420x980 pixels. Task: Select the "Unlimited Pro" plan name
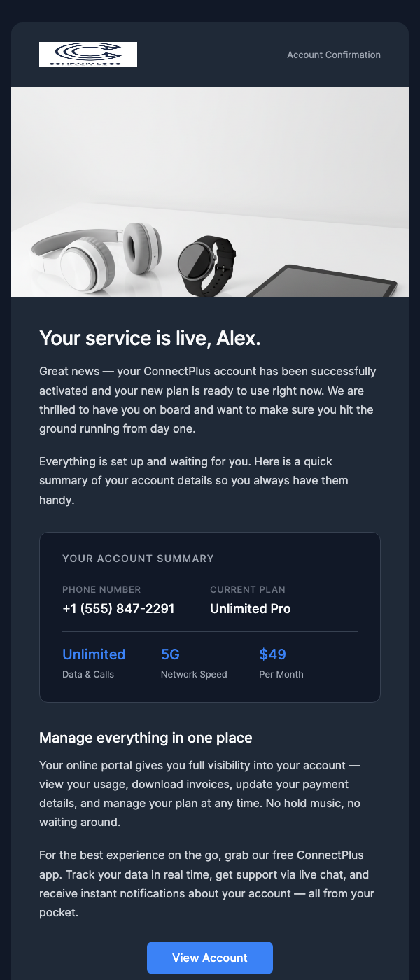(x=250, y=608)
